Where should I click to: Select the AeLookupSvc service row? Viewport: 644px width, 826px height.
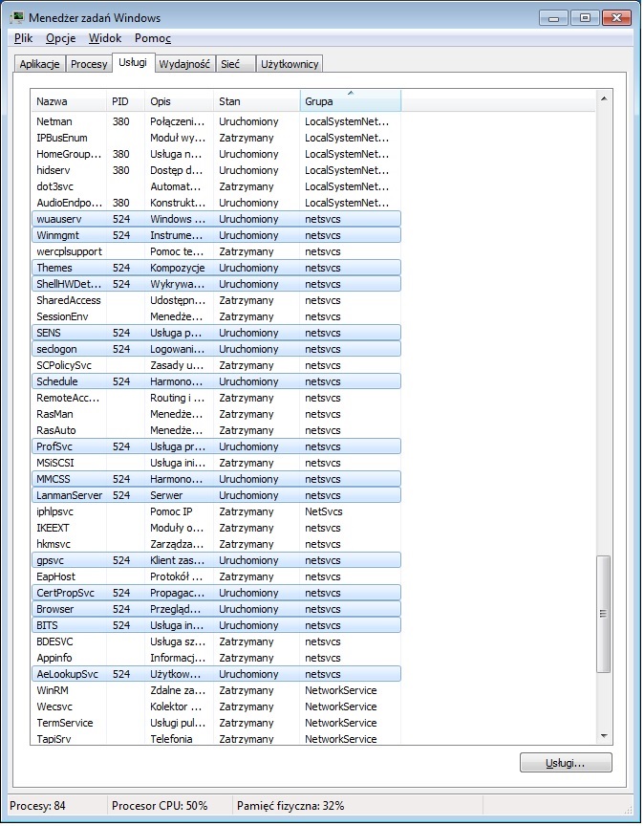[216, 674]
